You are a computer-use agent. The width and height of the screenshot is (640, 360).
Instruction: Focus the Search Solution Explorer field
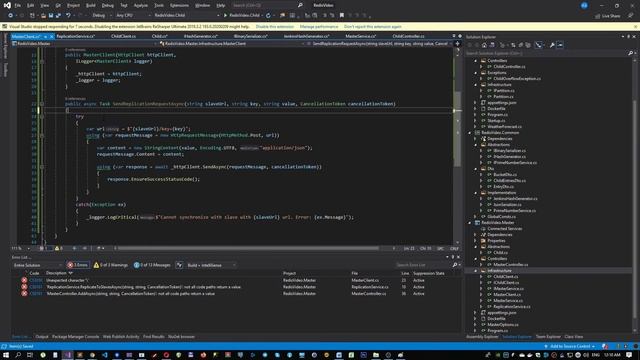546,53
